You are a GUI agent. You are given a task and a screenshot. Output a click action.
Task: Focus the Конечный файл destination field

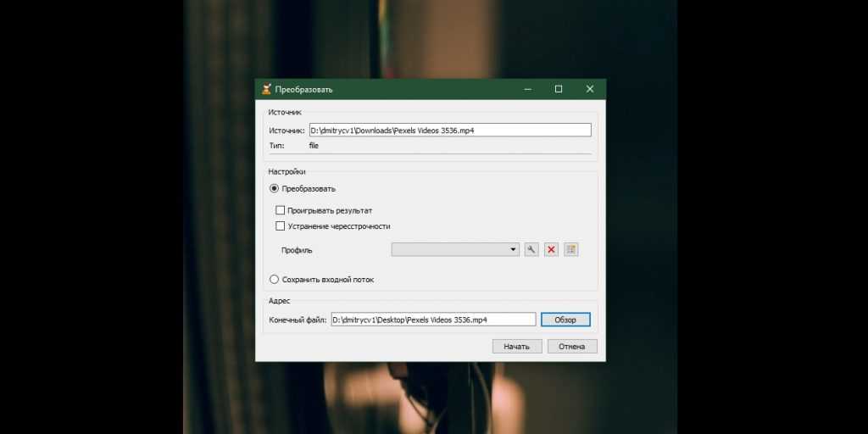(x=433, y=320)
